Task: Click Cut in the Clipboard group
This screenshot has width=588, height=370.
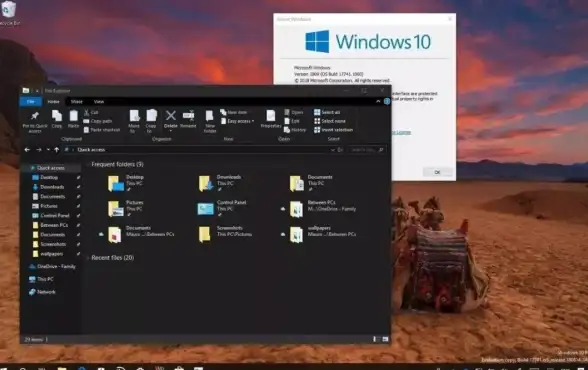Action: click(91, 112)
